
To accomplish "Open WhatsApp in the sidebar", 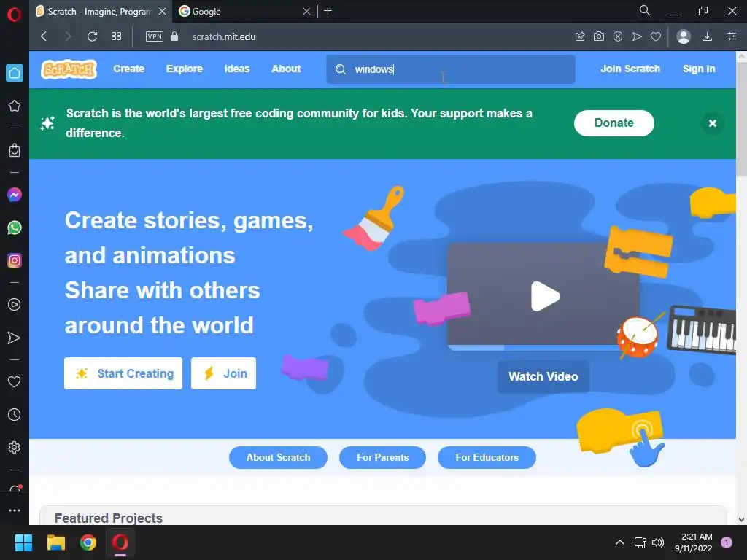I will click(x=15, y=227).
